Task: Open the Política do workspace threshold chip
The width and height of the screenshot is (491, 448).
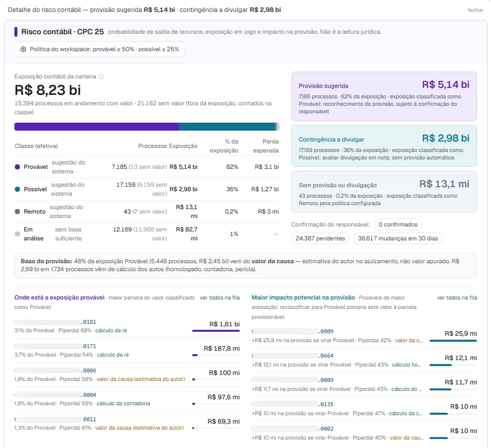Action: click(x=100, y=49)
